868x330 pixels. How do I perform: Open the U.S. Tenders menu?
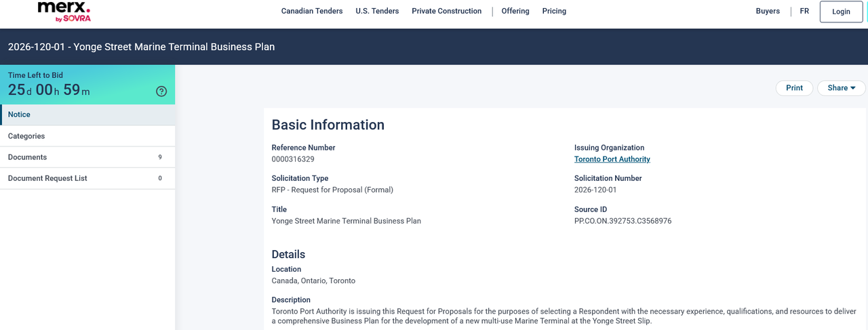(377, 12)
